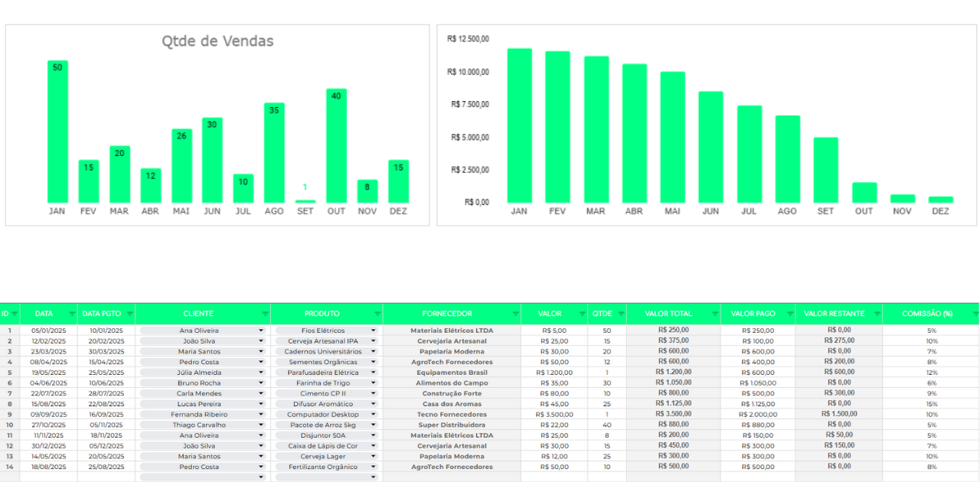Viewport: 980px width, 482px height.
Task: Open the DATA PGTO filter icon
Action: [129, 314]
